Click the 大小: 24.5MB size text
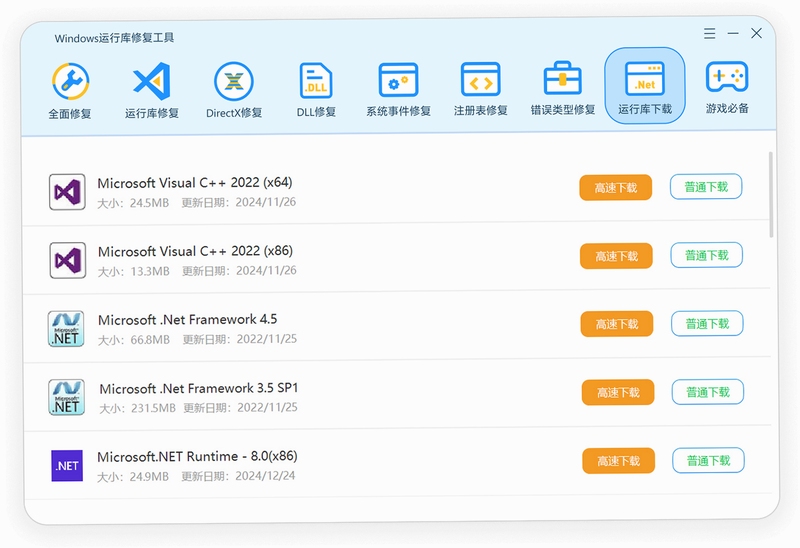Viewport: 800px width, 548px height. coord(133,203)
